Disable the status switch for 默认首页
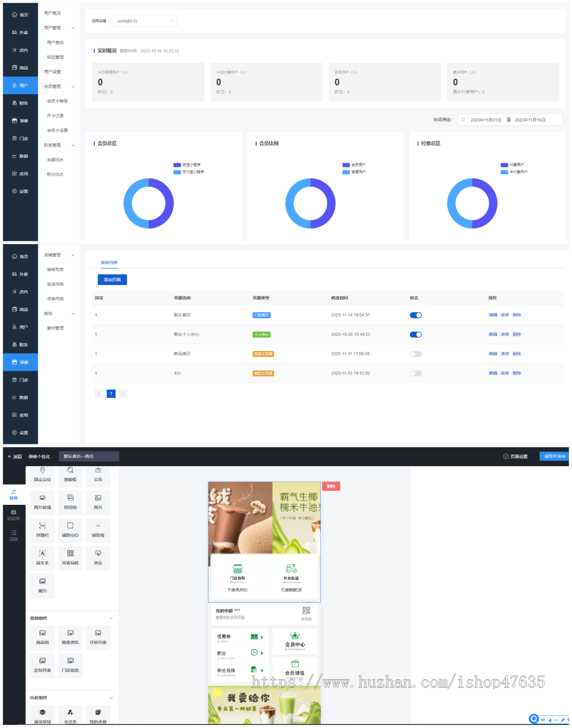Screen dimensions: 572x728 (416, 315)
